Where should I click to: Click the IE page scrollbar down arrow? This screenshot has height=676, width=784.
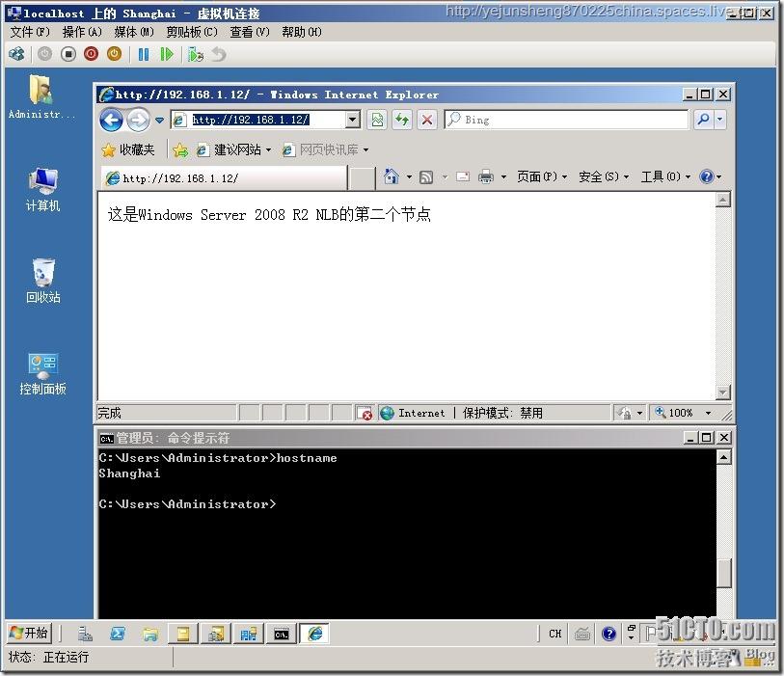coord(723,392)
